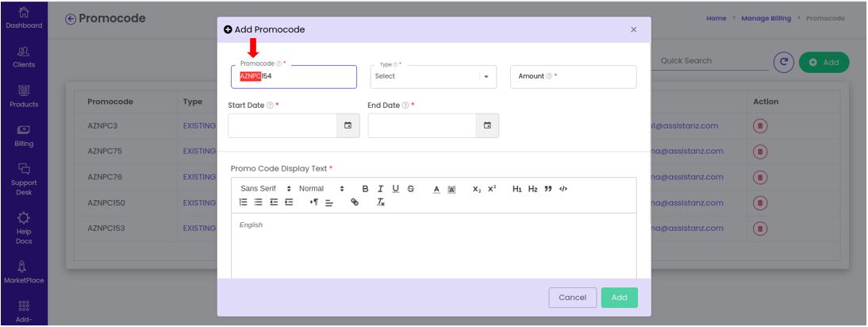This screenshot has height=327, width=868.
Task: Open Clients from the sidebar
Action: (x=24, y=58)
